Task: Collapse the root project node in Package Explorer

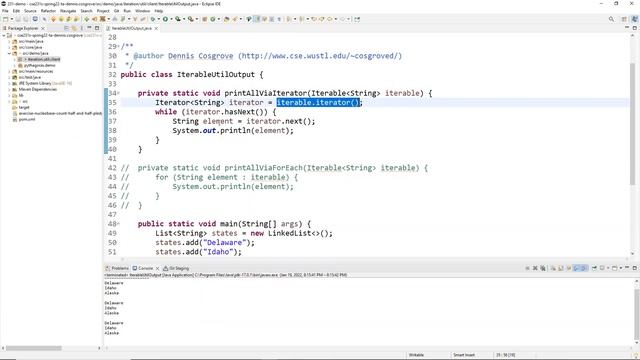Action: point(4,36)
